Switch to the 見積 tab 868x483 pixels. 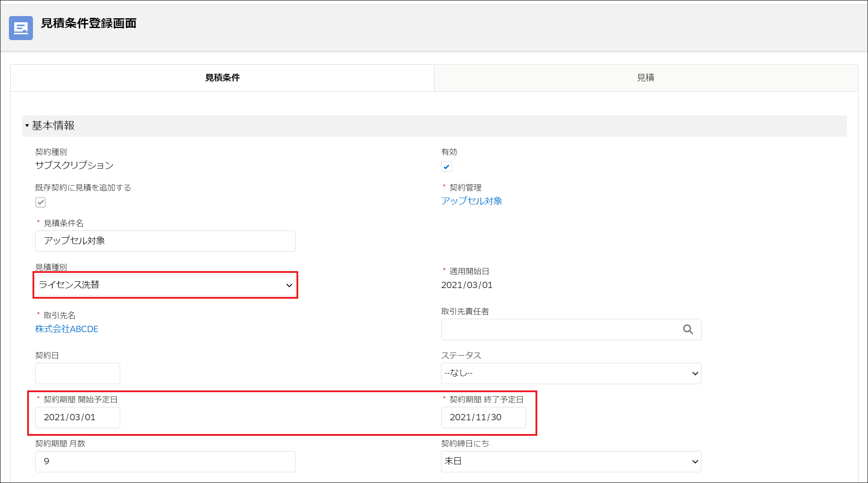645,78
